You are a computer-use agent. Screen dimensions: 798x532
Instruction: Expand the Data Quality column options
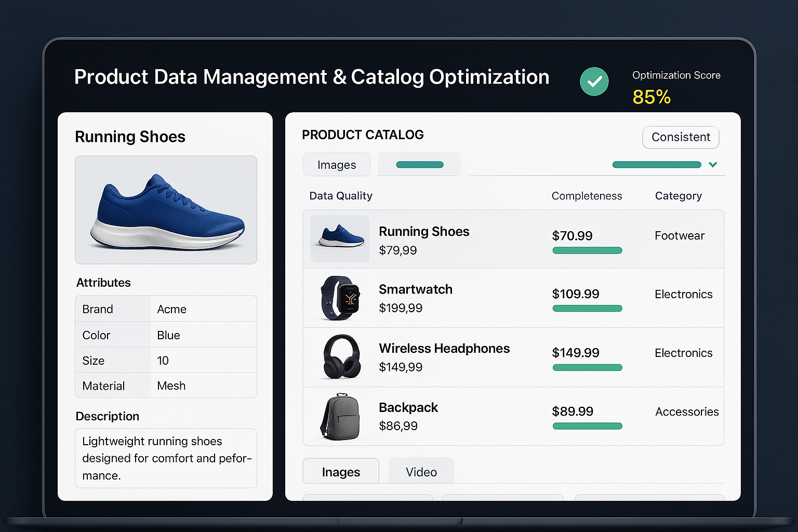click(x=340, y=196)
